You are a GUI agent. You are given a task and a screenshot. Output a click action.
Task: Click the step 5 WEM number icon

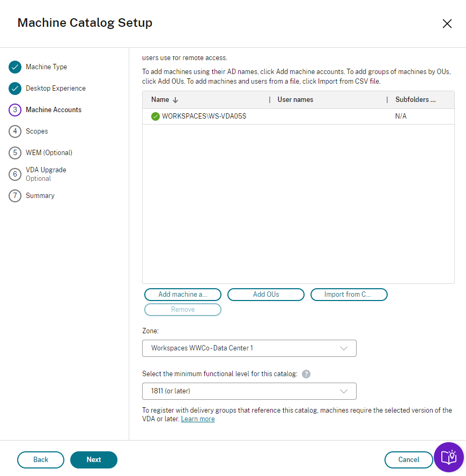(14, 153)
